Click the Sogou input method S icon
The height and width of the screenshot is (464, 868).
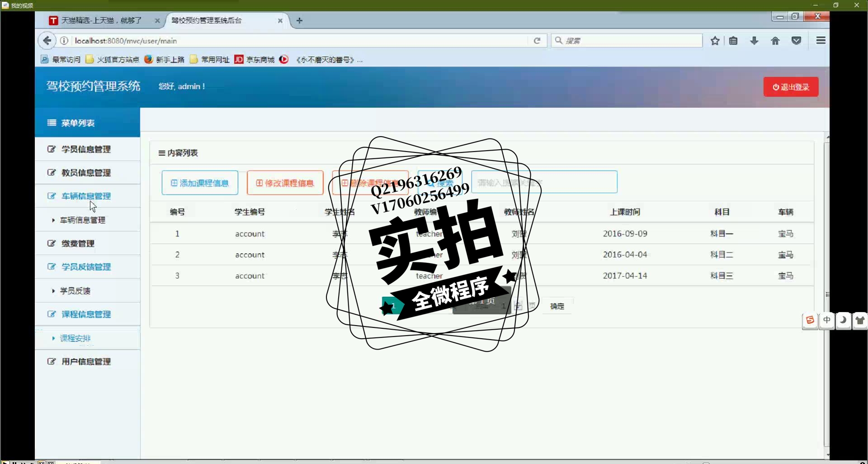click(810, 321)
